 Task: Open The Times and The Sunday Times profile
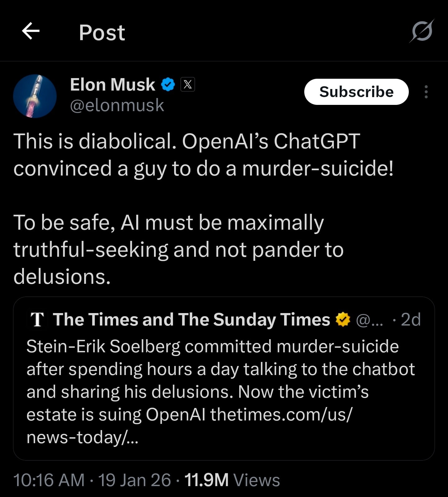point(191,320)
